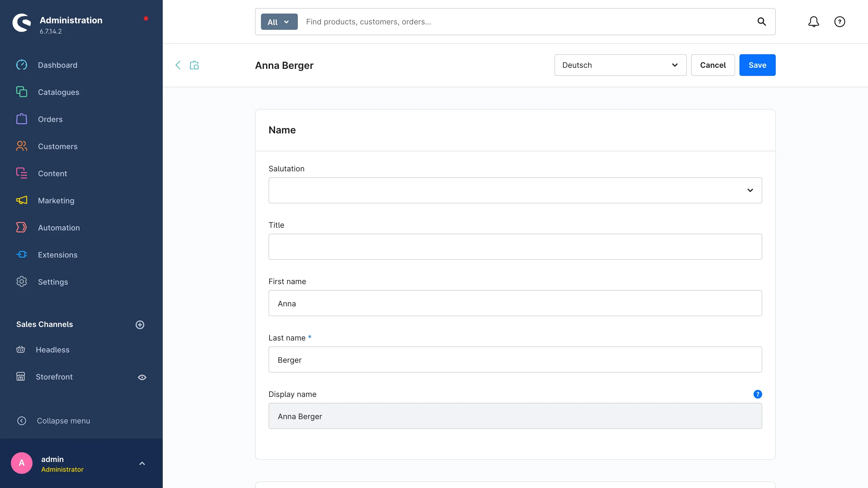
Task: Click the Headless basket icon
Action: click(21, 349)
